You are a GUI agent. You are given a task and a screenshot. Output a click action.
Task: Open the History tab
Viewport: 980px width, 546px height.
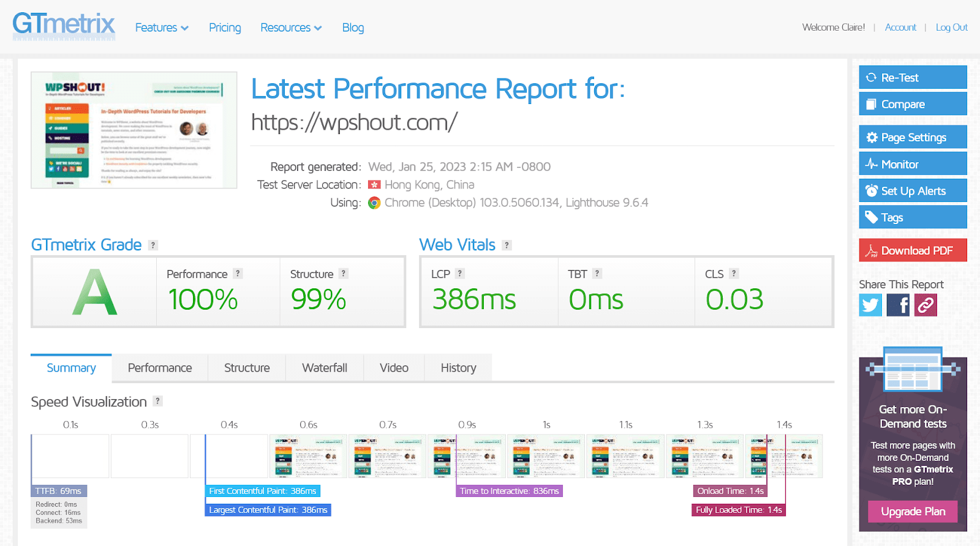(458, 367)
